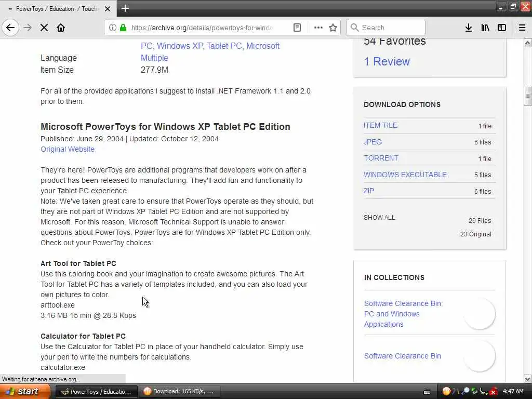Click the 'Calculator for Tablet PC' heading
Image resolution: width=532 pixels, height=399 pixels.
tap(83, 336)
